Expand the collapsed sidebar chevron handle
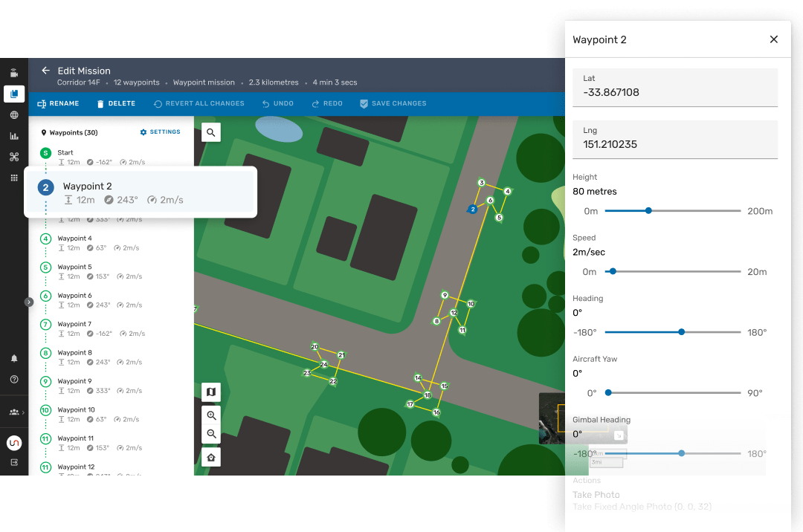803x532 pixels. pos(29,302)
